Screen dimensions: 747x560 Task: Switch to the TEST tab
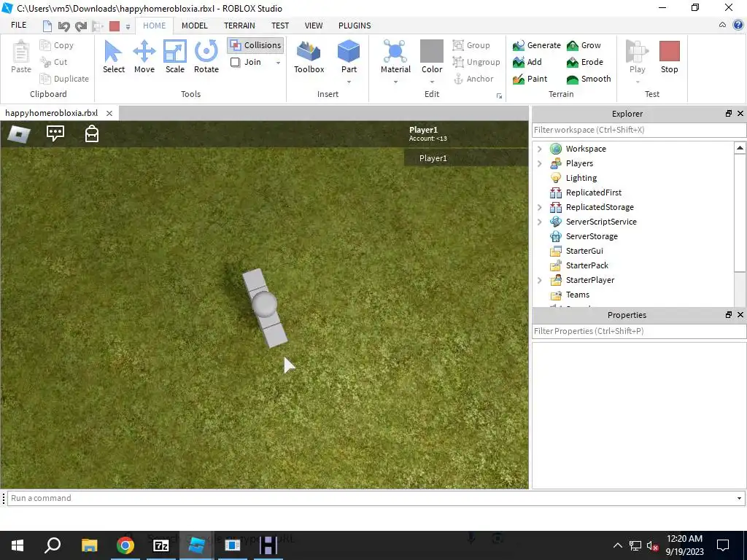[x=280, y=26]
